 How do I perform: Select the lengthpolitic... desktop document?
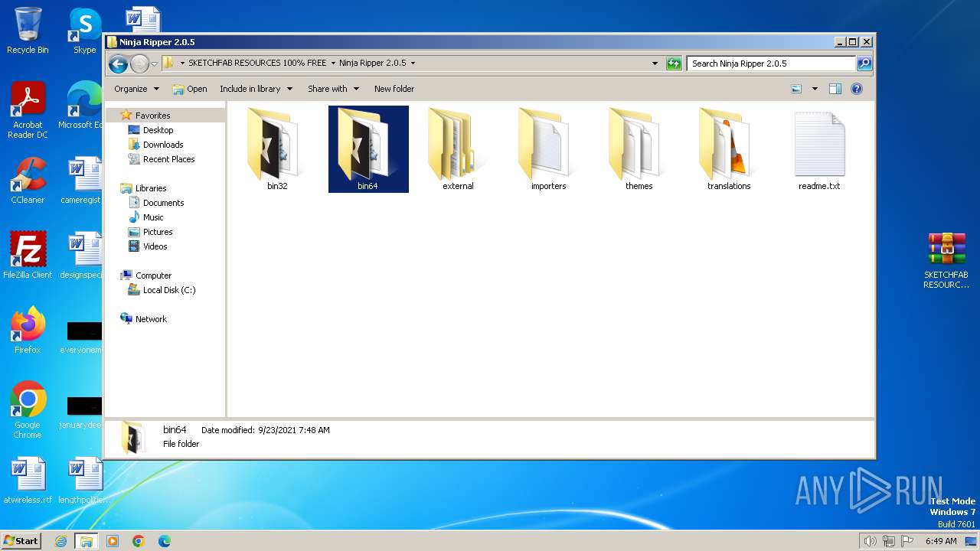click(x=84, y=481)
